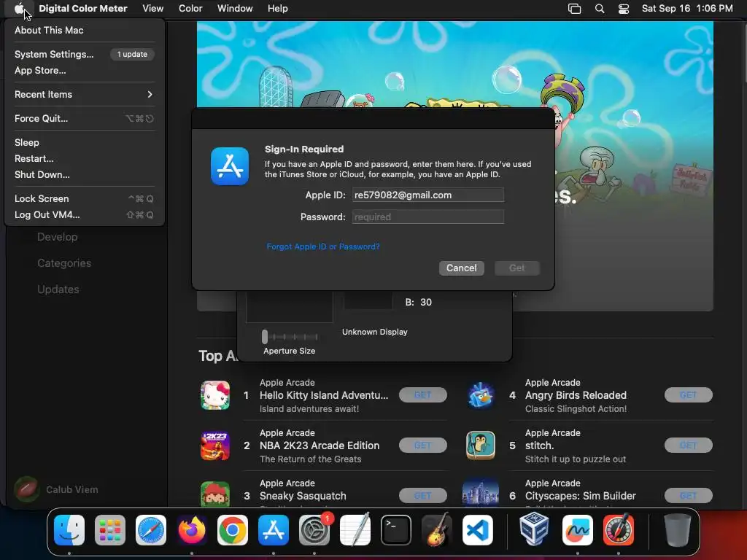
Task: Open the Apple menu icon
Action: pyautogui.click(x=19, y=9)
